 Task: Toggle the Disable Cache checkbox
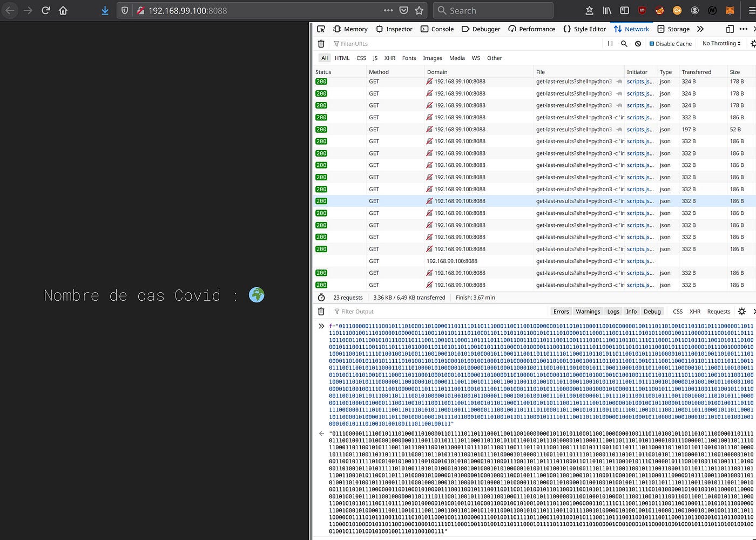[670, 44]
